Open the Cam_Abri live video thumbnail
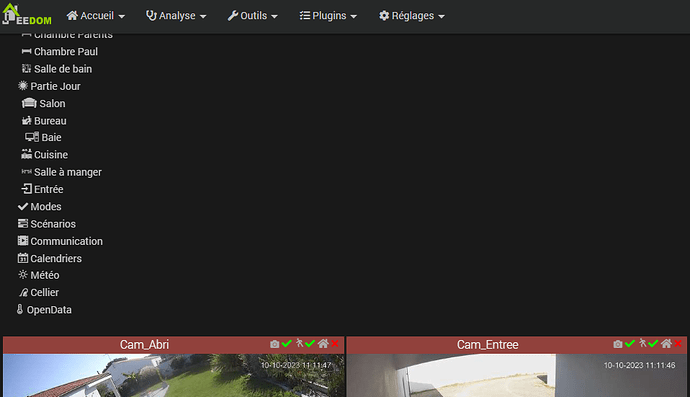Screen dimensions: 690x397 (x=174, y=375)
